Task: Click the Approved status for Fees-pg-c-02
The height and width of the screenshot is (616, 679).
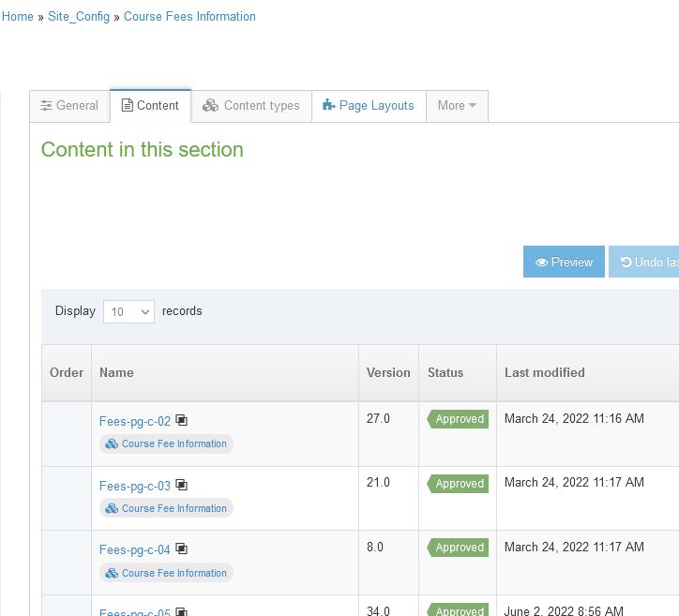Action: coord(458,419)
